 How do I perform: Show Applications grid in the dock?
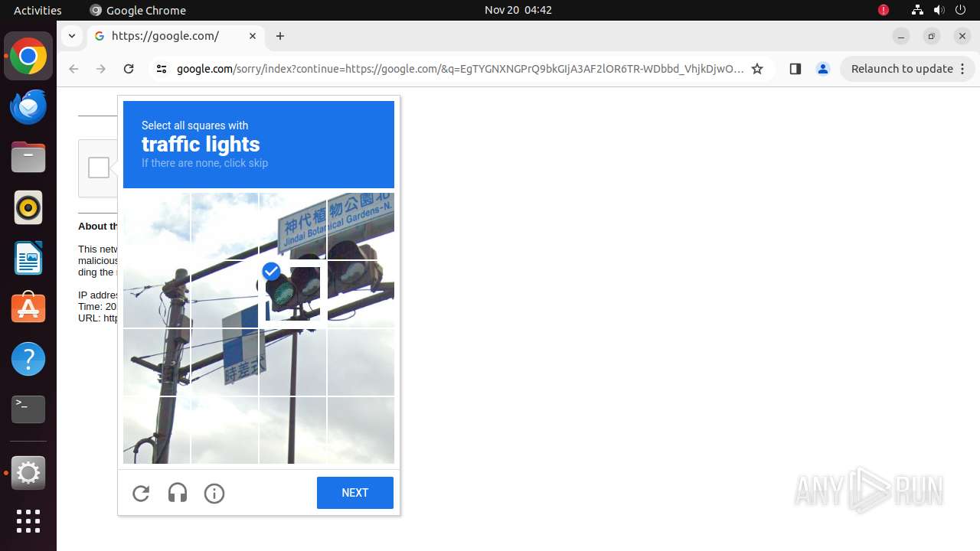pos(28,521)
